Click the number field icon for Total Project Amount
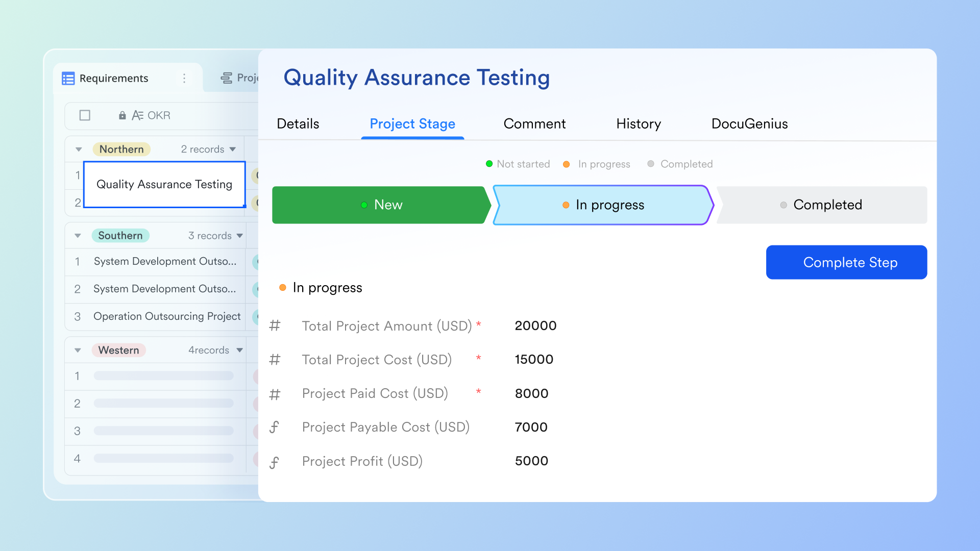 coord(275,325)
